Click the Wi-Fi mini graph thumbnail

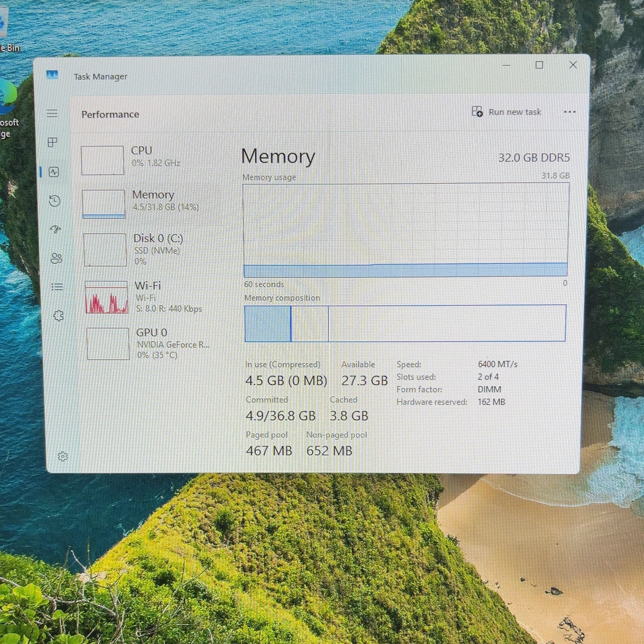click(x=107, y=297)
